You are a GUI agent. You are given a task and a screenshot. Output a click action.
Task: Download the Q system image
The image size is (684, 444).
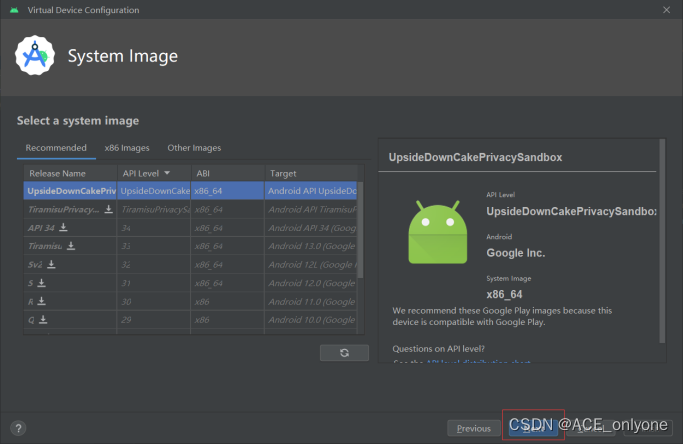(43, 320)
